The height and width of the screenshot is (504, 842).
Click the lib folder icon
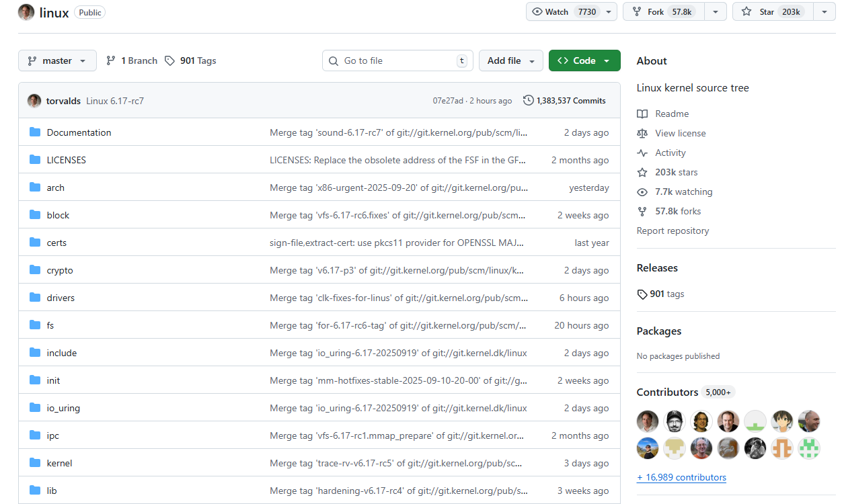[35, 491]
